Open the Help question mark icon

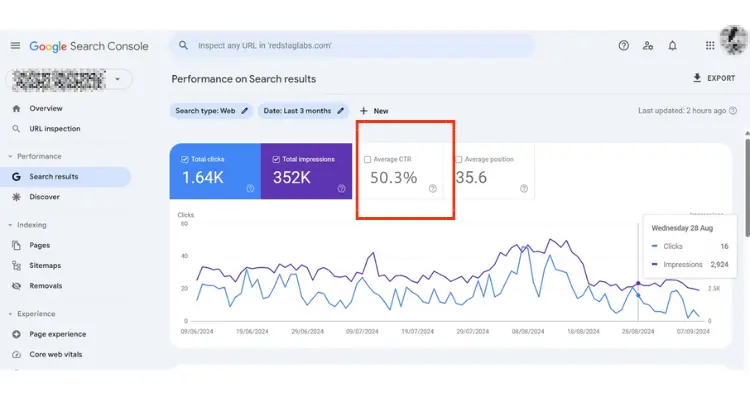(x=624, y=45)
